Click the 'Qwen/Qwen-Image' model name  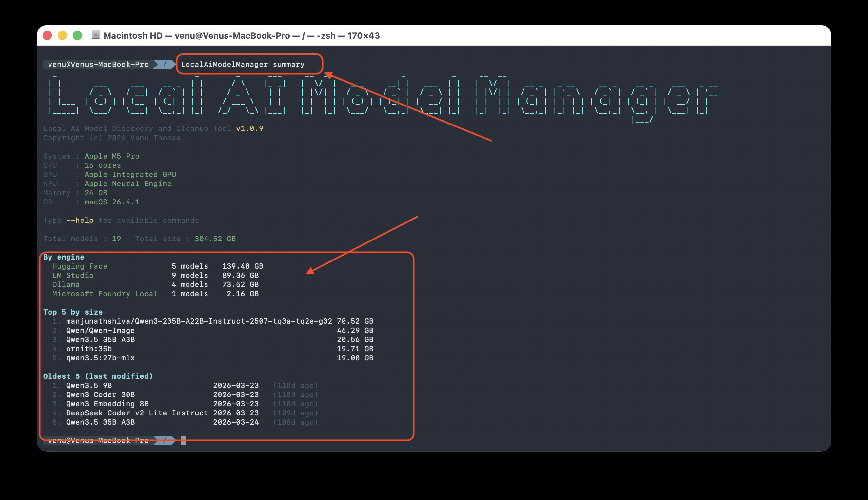click(x=100, y=330)
